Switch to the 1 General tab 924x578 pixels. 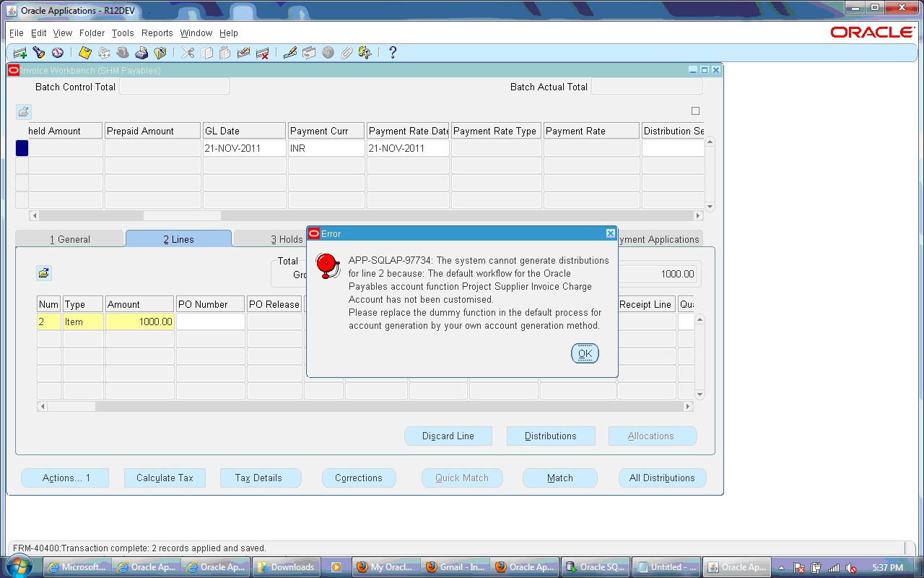coord(70,239)
